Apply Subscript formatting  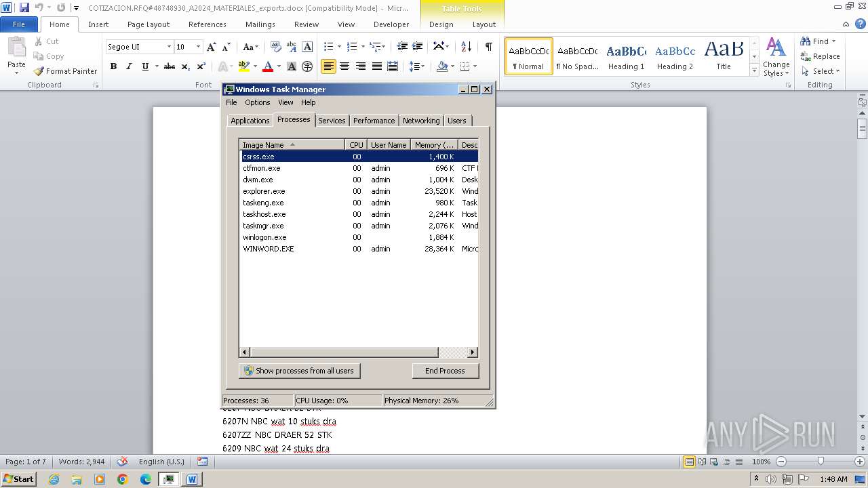click(186, 66)
